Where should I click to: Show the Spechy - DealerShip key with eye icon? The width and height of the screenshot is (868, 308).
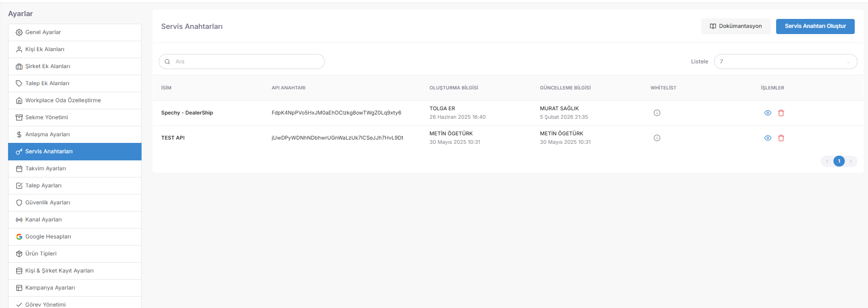(x=768, y=113)
